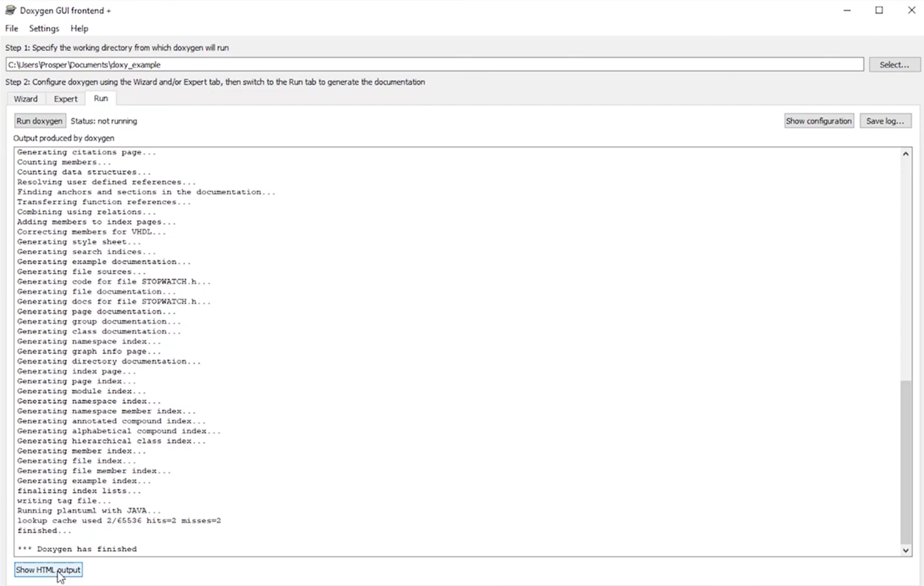Open the File menu

12,28
